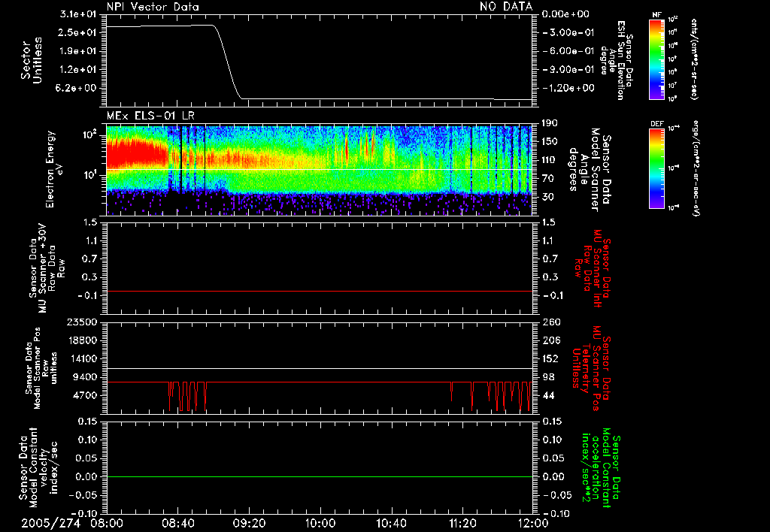Click the white sun elevation curve's falling slope
Viewport: 770px width, 532px height.
pyautogui.click(x=227, y=61)
